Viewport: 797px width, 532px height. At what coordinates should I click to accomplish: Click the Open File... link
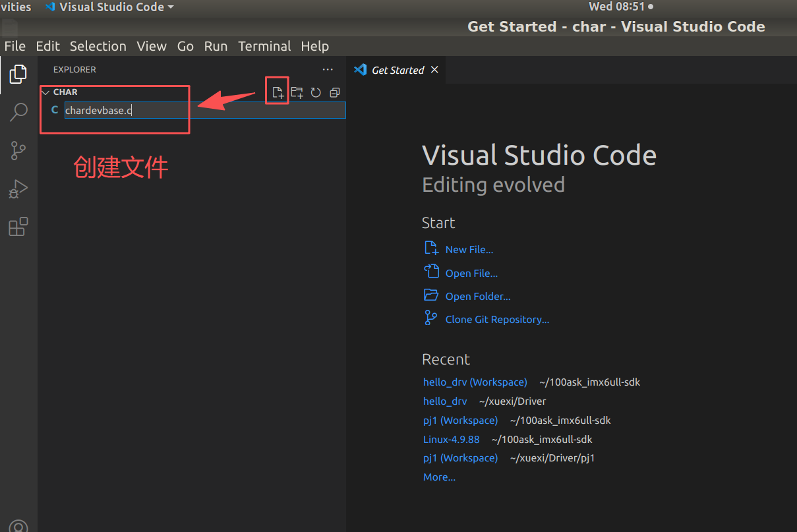471,273
